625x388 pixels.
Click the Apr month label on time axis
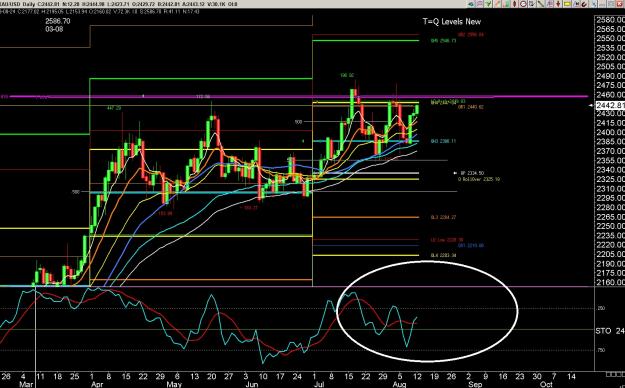97,384
